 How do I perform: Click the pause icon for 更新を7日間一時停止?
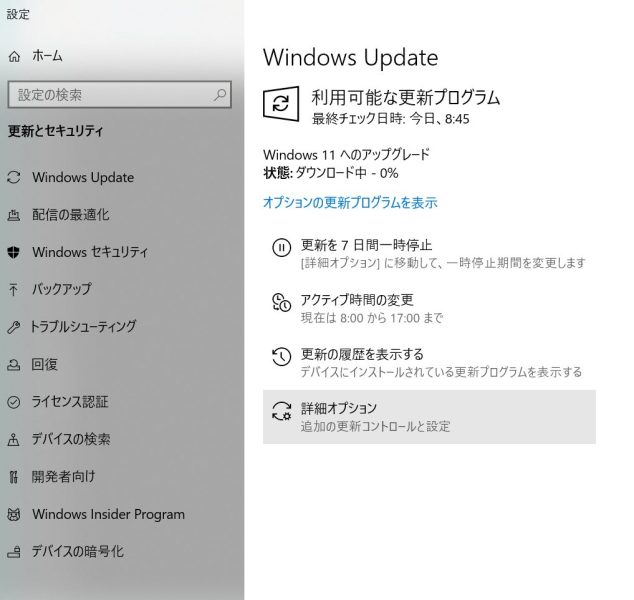pyautogui.click(x=281, y=246)
